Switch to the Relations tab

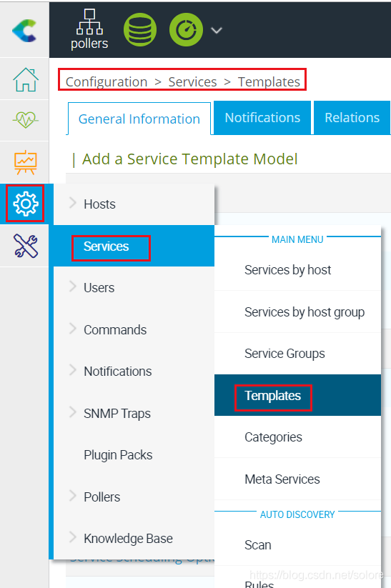point(352,117)
